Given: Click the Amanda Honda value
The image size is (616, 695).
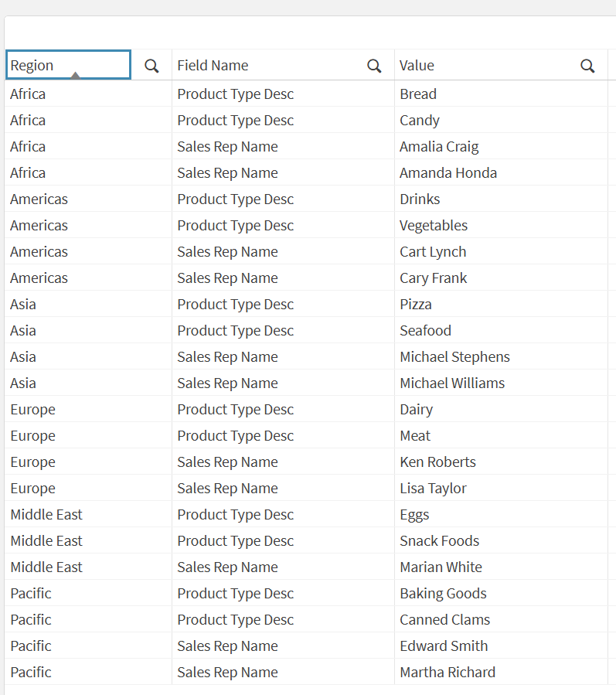Looking at the screenshot, I should (x=448, y=173).
